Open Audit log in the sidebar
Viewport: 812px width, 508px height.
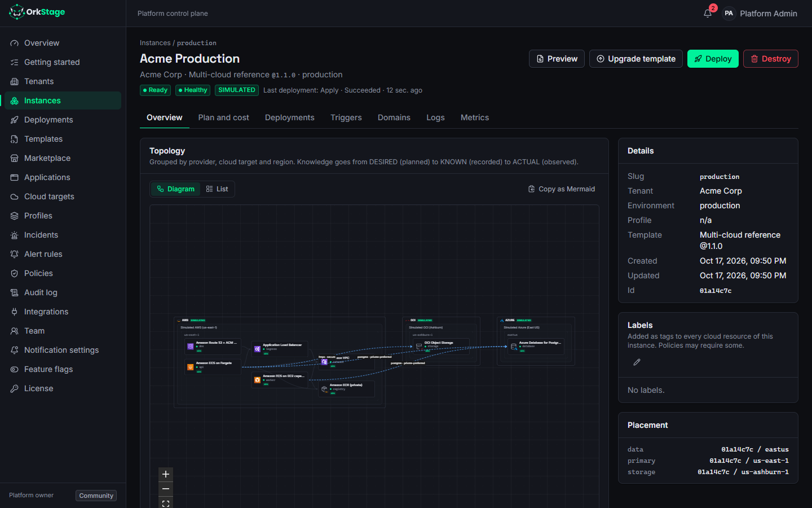63,292
